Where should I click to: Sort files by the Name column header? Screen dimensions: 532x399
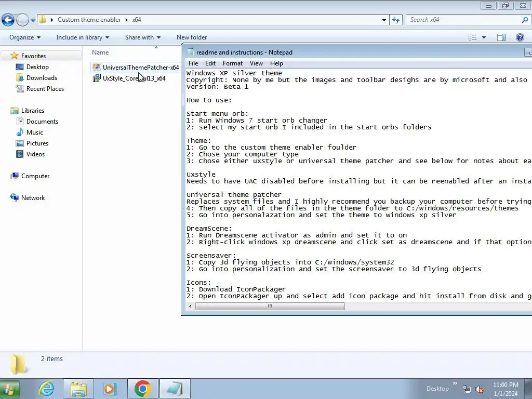tap(100, 52)
